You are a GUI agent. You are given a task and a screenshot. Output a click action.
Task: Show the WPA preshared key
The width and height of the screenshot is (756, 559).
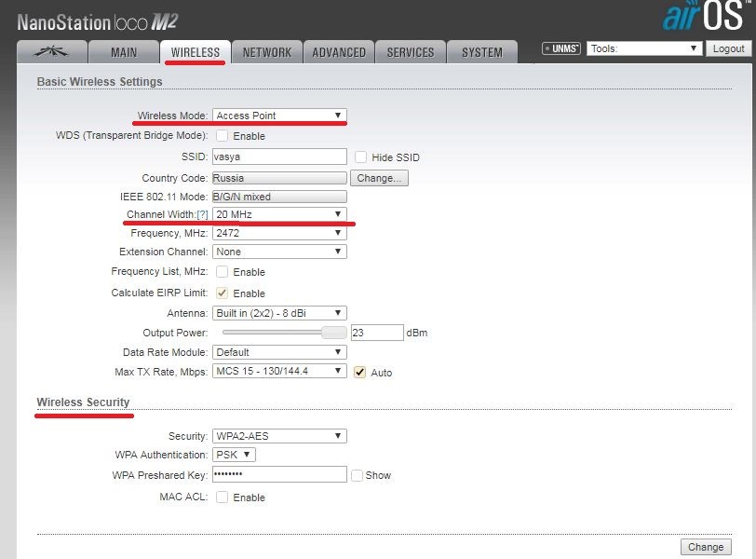tap(357, 475)
